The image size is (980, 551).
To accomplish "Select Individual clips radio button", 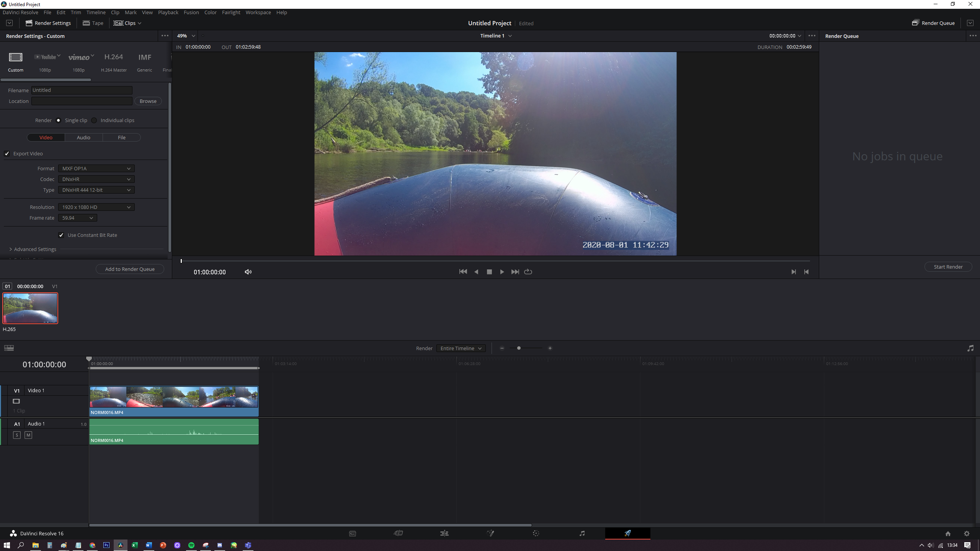I will pos(94,120).
